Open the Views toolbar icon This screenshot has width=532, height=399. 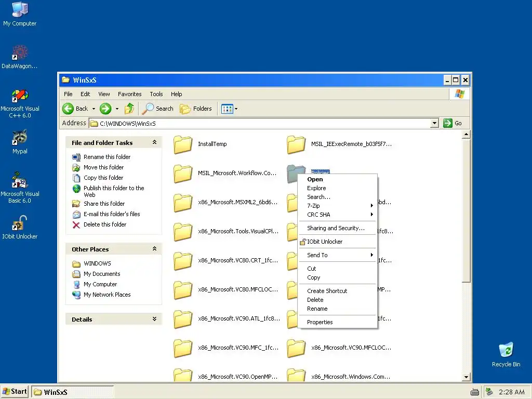point(227,109)
